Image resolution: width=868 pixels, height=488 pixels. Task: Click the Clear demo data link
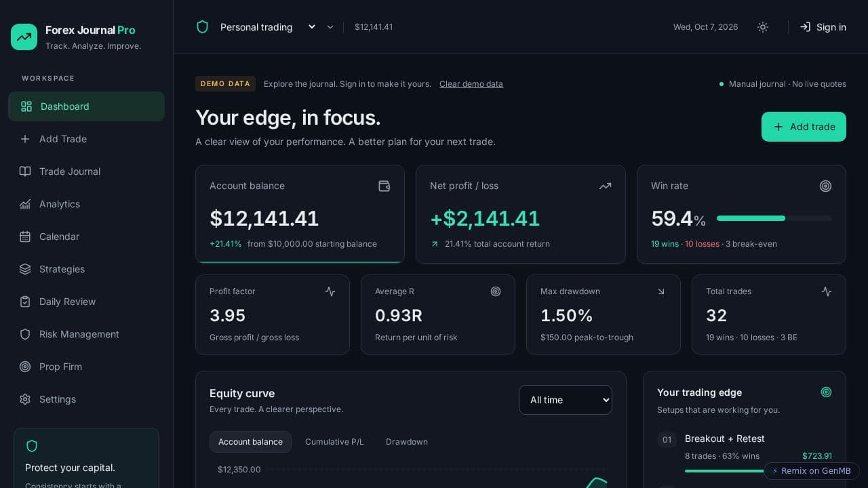point(471,84)
